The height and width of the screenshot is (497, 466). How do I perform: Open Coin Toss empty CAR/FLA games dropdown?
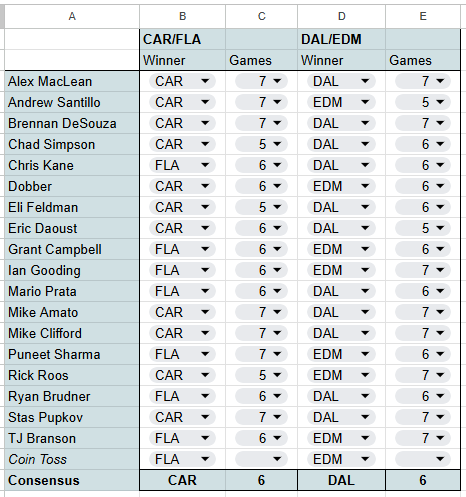261,459
